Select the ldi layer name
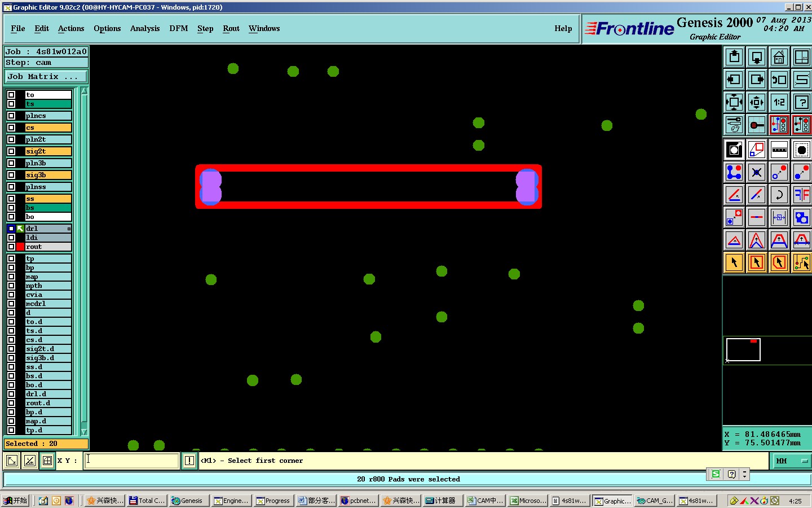 (x=48, y=238)
